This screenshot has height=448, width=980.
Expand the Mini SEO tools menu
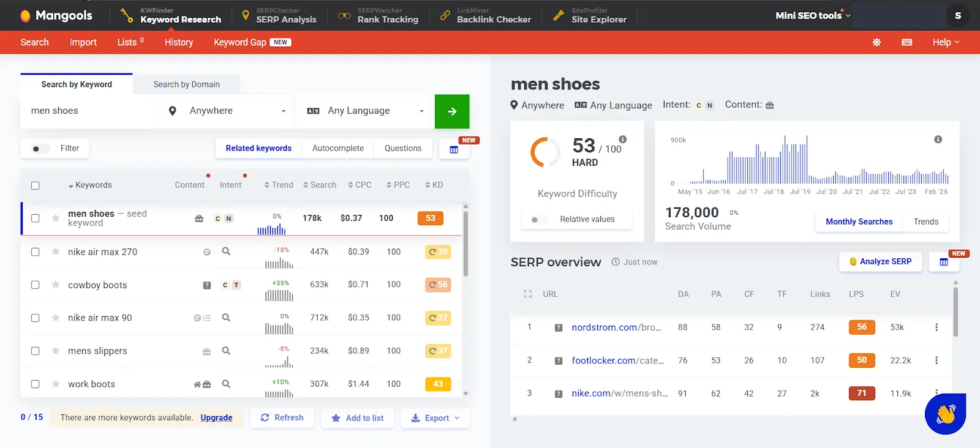813,15
